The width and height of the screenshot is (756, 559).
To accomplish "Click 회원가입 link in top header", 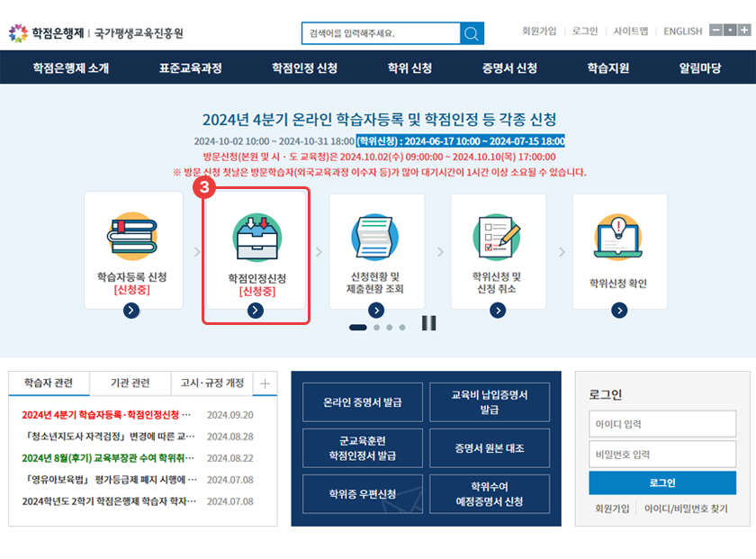I will (539, 31).
